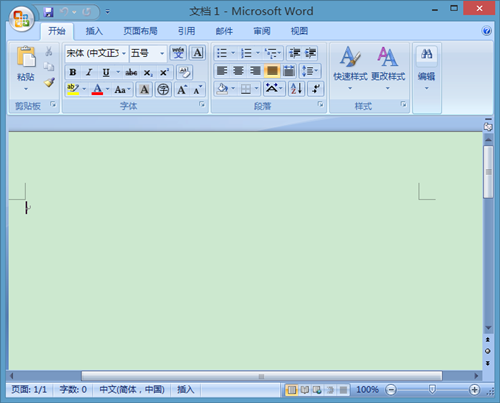Image resolution: width=500 pixels, height=403 pixels.
Task: Toggle Subscript formatting
Action: 148,73
